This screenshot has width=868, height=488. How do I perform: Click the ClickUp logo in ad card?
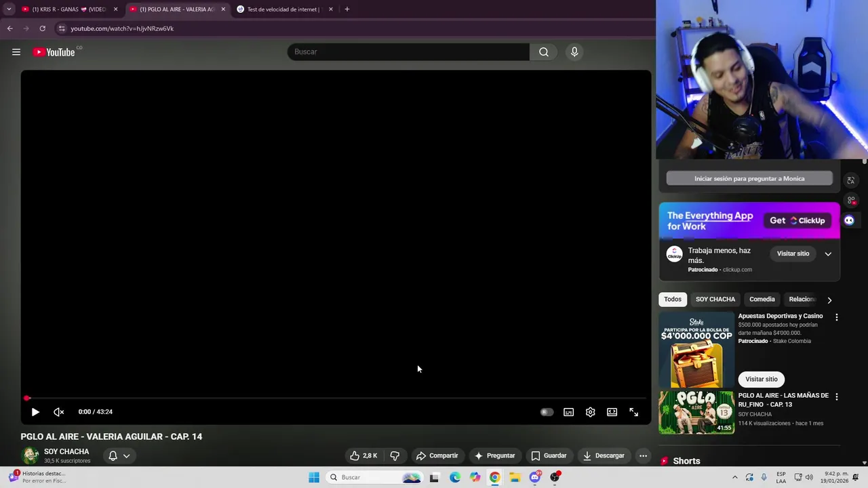coord(674,254)
